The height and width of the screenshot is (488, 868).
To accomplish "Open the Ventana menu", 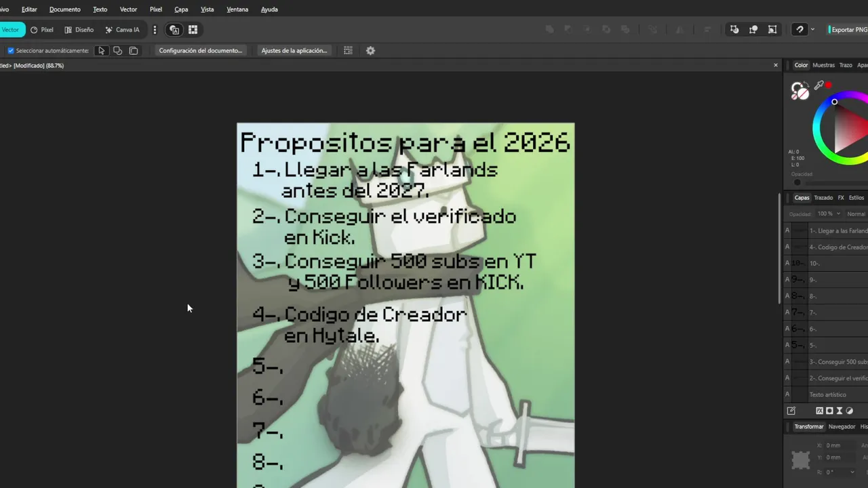I will (237, 9).
